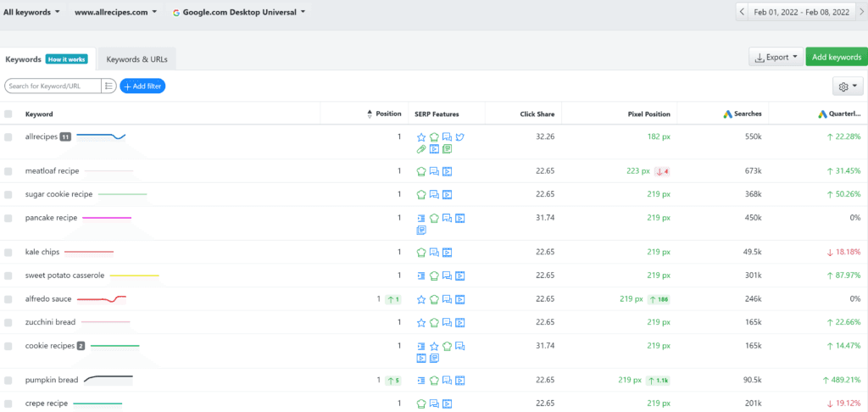
Task: Click the stacked pages icon in cookie recipes row
Action: pos(434,359)
